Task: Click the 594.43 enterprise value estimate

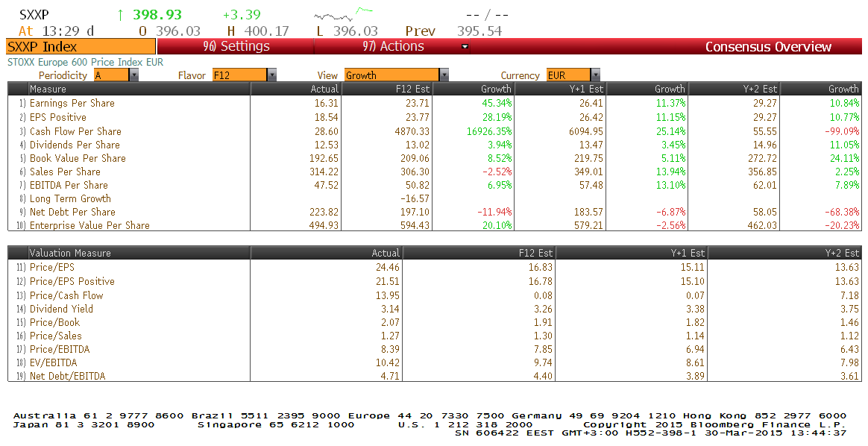Action: pyautogui.click(x=415, y=225)
